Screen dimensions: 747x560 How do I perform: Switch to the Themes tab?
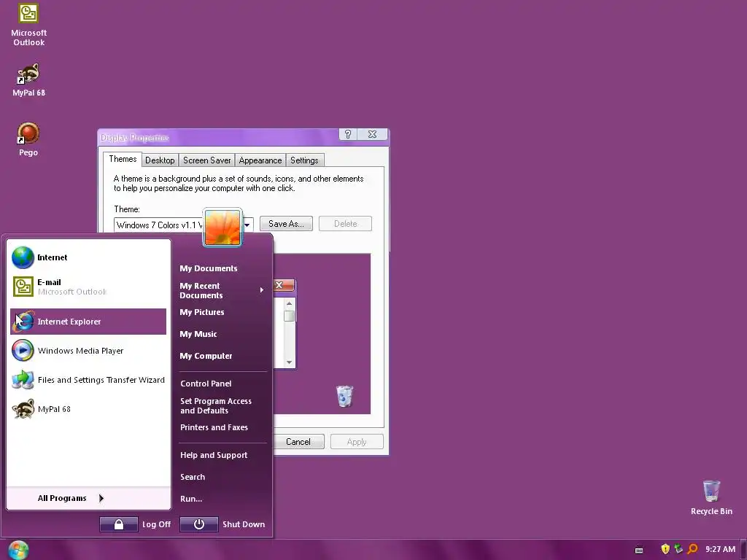click(123, 159)
